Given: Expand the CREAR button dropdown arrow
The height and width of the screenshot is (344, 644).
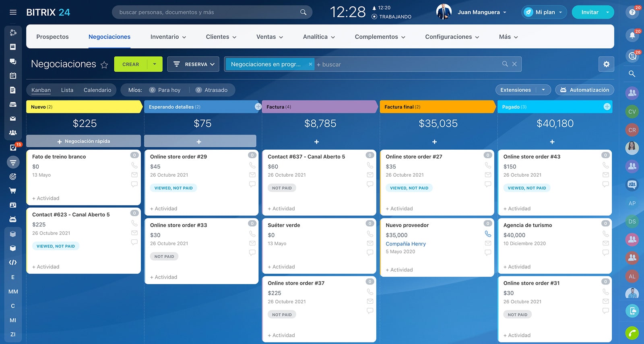Looking at the screenshot, I should point(155,64).
